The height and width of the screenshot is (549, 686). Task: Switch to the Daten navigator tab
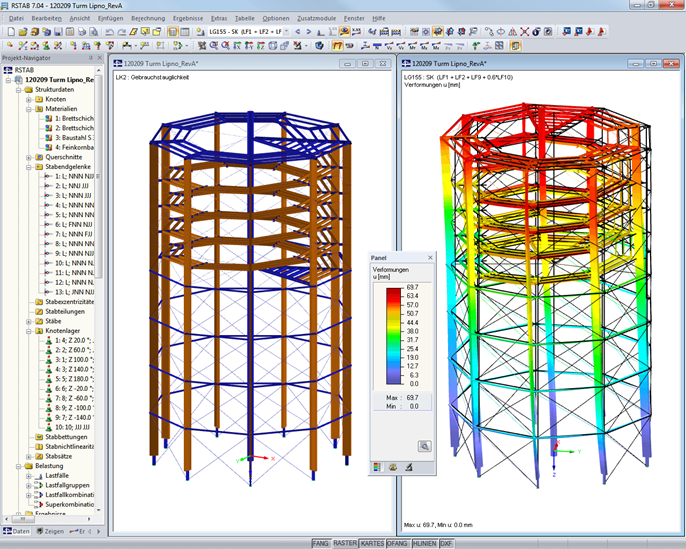17,531
